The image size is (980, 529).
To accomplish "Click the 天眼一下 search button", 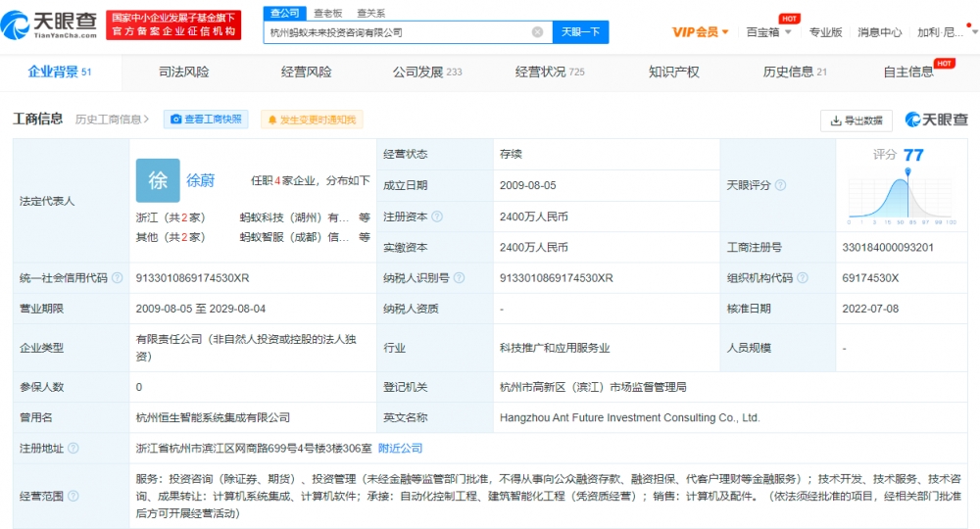I will coord(580,32).
